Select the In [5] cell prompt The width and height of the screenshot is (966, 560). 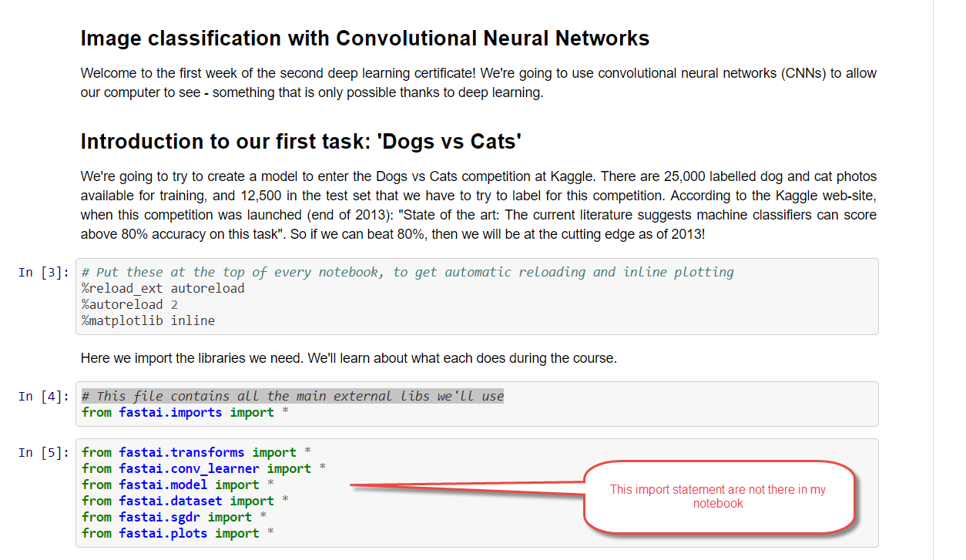click(x=44, y=452)
